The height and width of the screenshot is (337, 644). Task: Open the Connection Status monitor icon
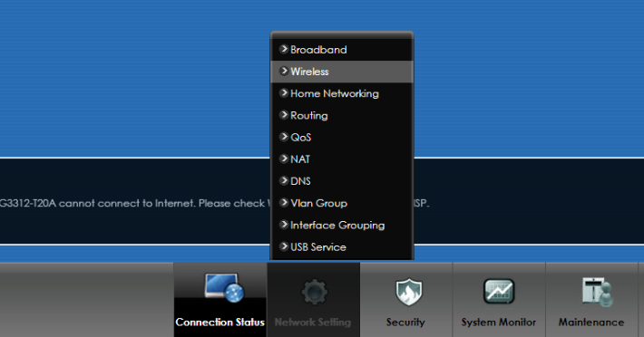224,288
